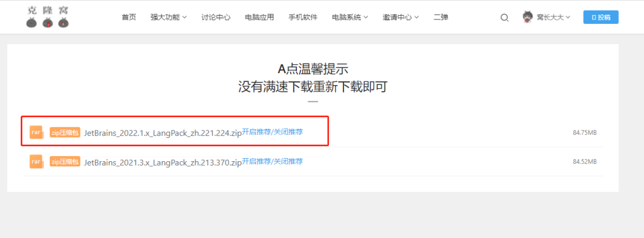Click rar file icon for 2021.3.x LangPack
The width and height of the screenshot is (644, 238).
[x=36, y=162]
